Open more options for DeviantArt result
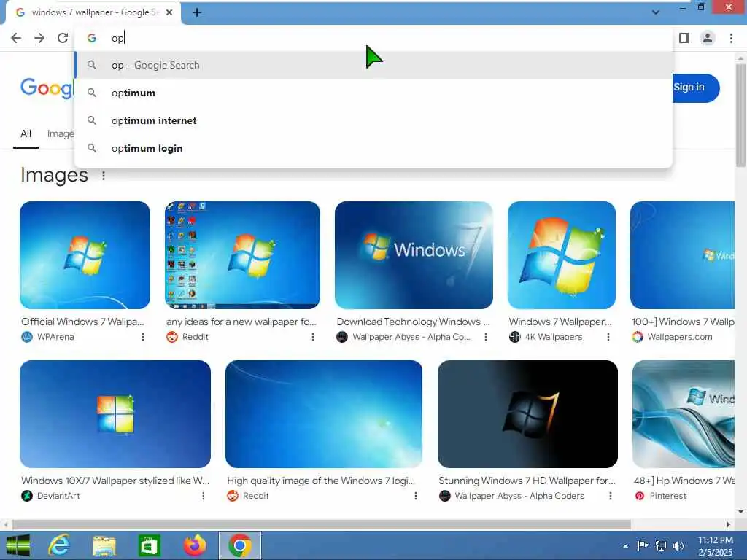Screen dimensions: 747x560 click(204, 496)
